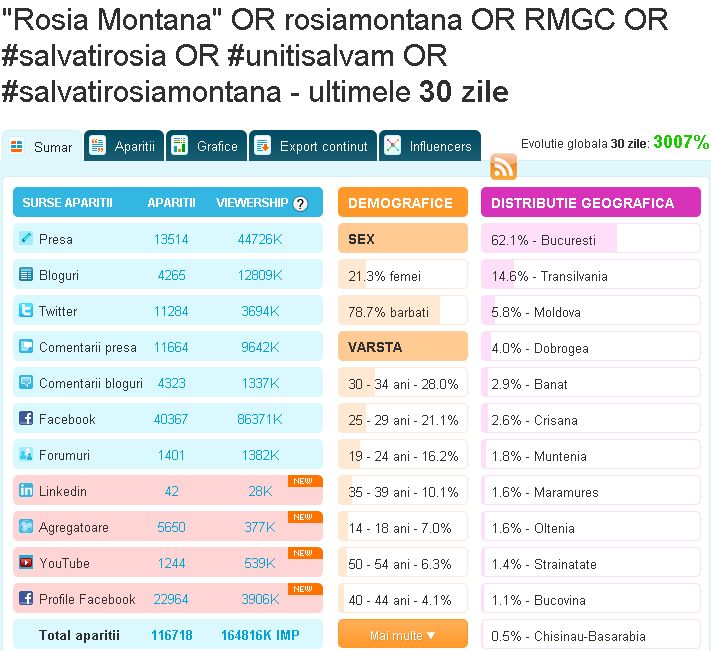Click the Comentarii presa speech bubble icon
Image resolution: width=711 pixels, height=651 pixels.
pos(26,346)
